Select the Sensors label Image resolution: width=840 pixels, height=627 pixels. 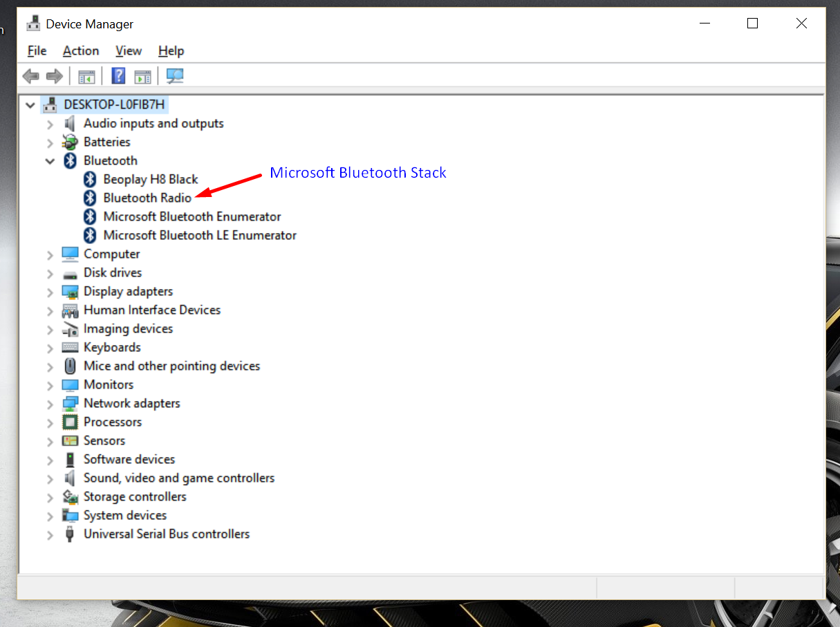click(x=104, y=440)
